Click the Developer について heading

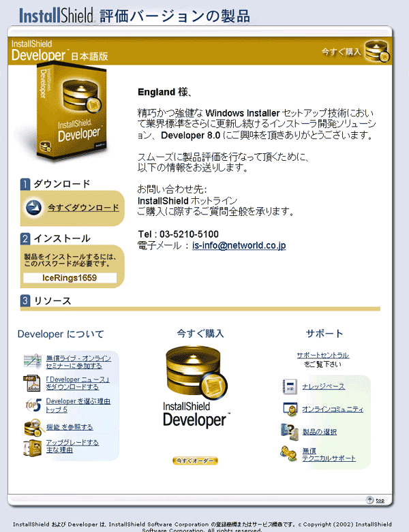coord(61,334)
